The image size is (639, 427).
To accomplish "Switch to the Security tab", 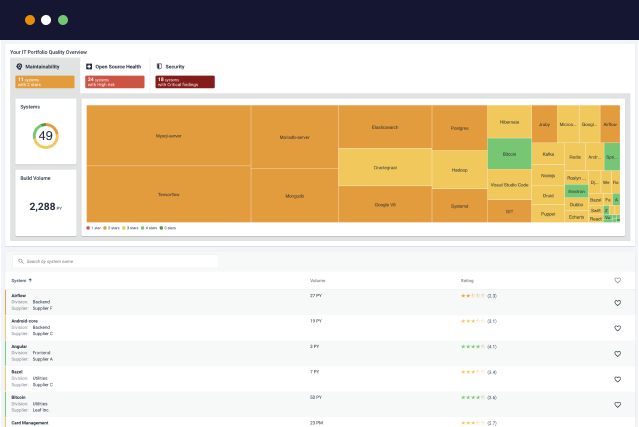I will coord(185,75).
